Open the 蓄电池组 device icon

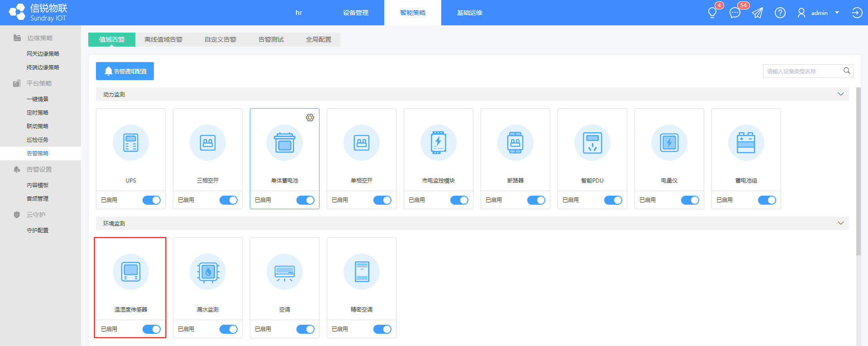746,143
